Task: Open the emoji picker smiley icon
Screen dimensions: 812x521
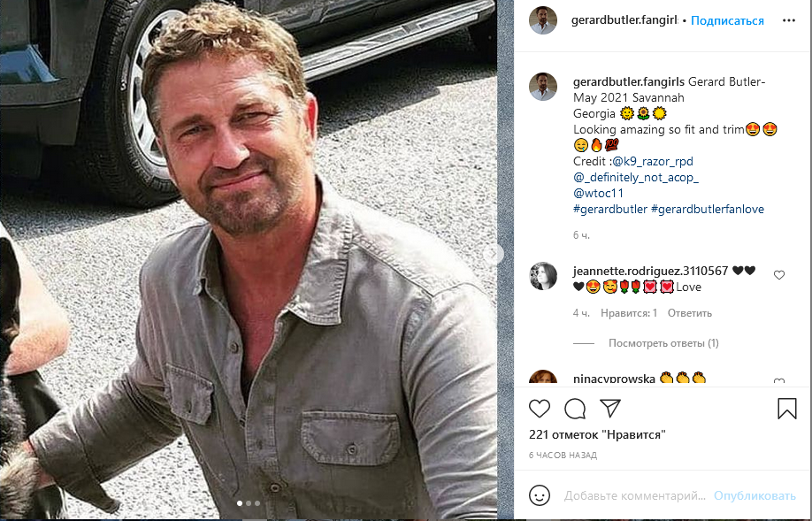Action: coord(540,495)
